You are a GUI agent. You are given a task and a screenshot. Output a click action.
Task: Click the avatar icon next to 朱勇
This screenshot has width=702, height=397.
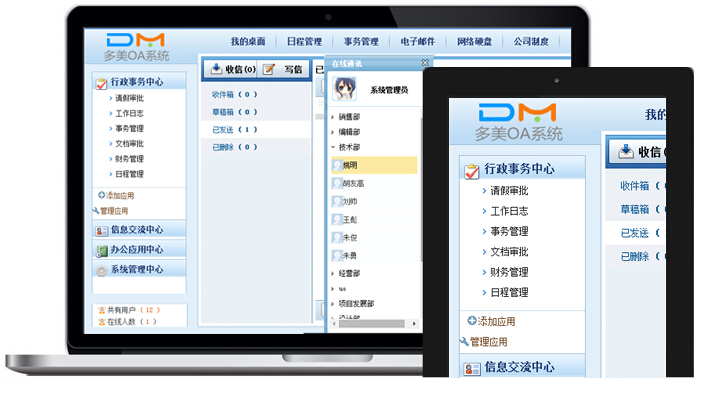(x=337, y=256)
